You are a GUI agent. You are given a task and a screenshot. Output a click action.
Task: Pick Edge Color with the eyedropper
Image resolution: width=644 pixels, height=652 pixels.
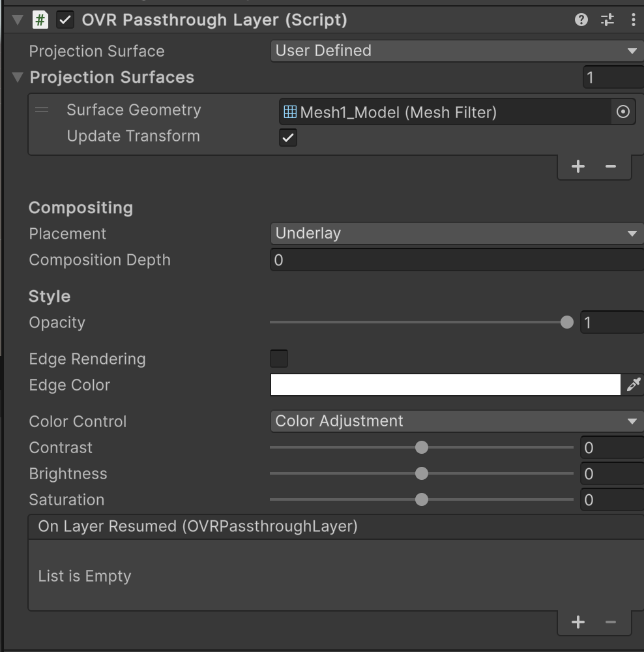click(x=633, y=385)
